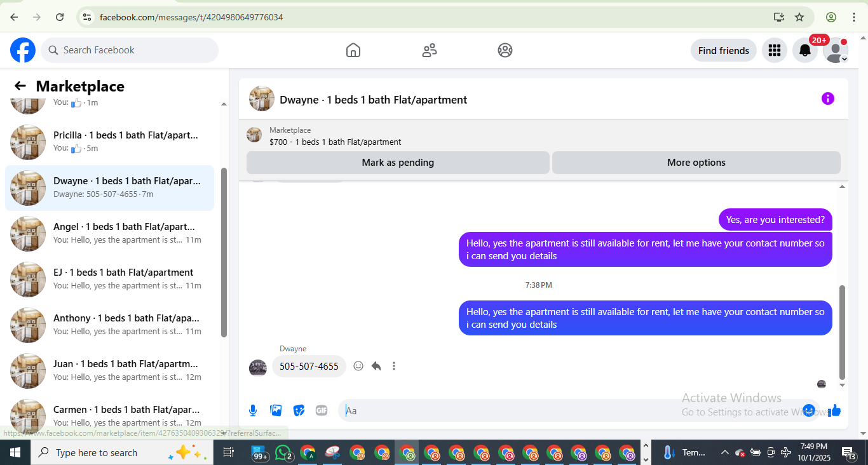Open Windows Start menu
This screenshot has width=868, height=465.
(15, 452)
